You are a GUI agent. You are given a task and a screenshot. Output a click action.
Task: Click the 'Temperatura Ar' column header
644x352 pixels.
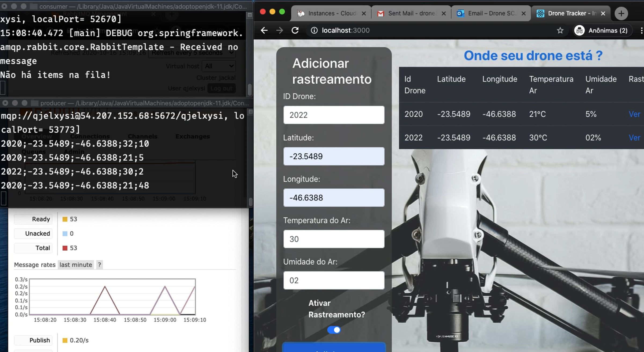(x=551, y=85)
